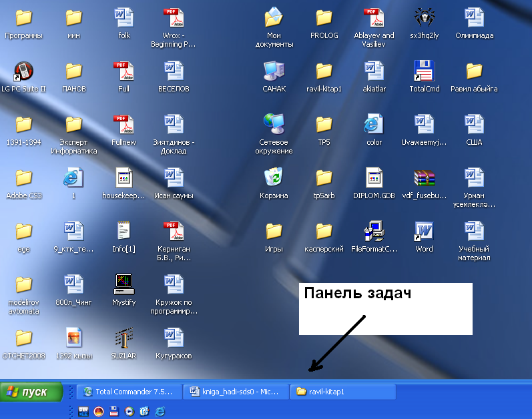
Task: Select the Эксперт Информатика folder
Action: point(73,124)
